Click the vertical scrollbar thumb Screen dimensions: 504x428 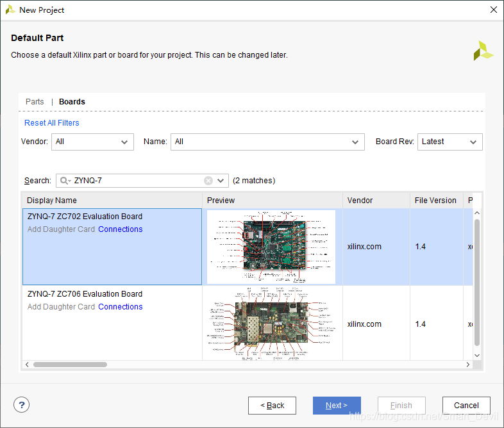[477, 282]
